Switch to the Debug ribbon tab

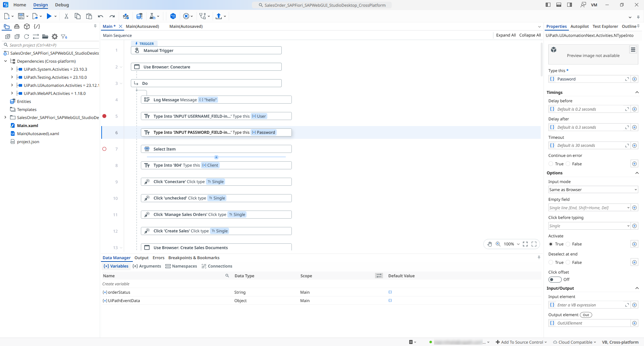(62, 5)
